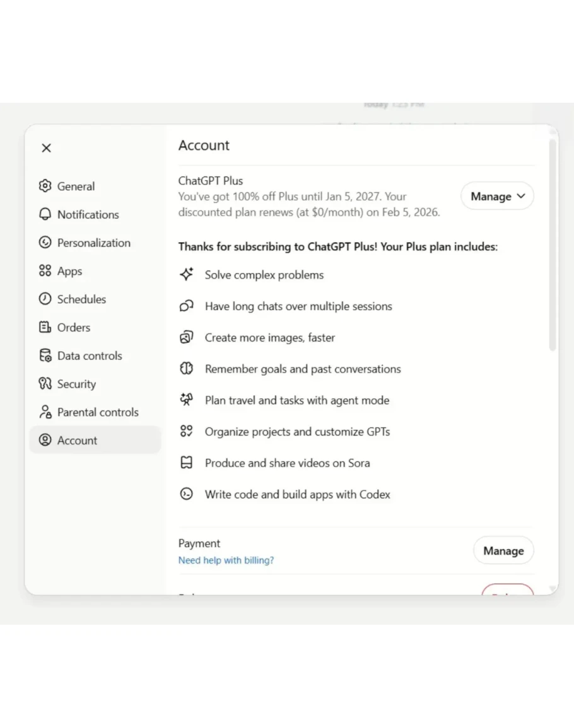574x728 pixels.
Task: Click the Sora icon beside Produce and share videos
Action: 186,463
